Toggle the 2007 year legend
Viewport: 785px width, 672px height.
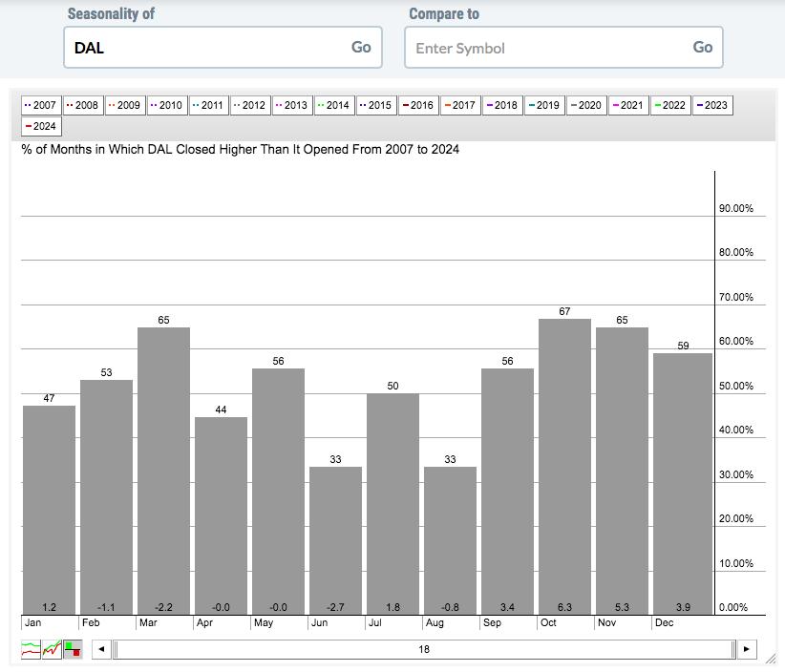point(41,105)
